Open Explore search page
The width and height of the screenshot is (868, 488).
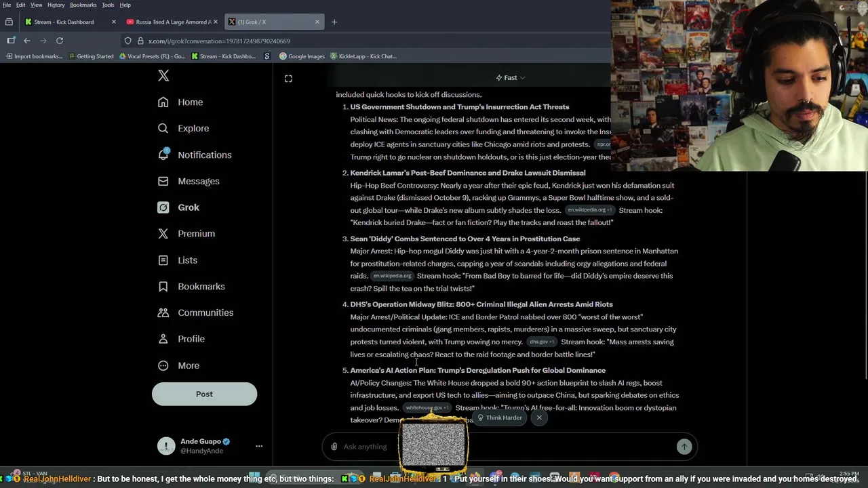[x=183, y=128]
